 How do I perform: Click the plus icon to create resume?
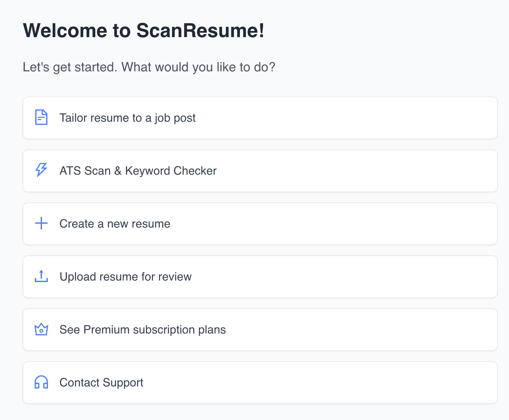(41, 223)
